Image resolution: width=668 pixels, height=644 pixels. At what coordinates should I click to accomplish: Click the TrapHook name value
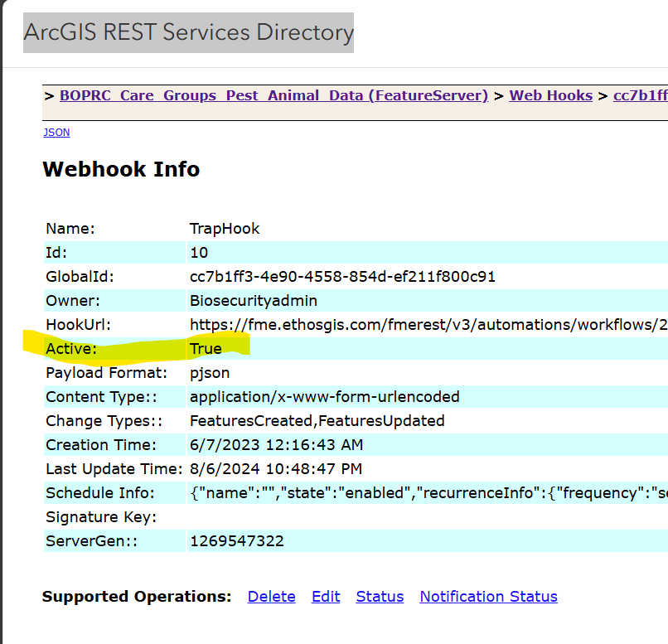(225, 229)
